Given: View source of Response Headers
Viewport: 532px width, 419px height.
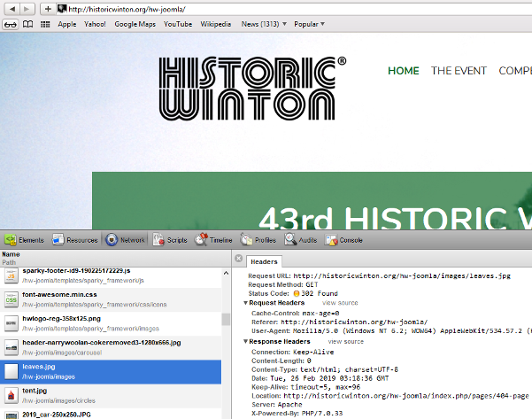Looking at the screenshot, I should (x=346, y=342).
